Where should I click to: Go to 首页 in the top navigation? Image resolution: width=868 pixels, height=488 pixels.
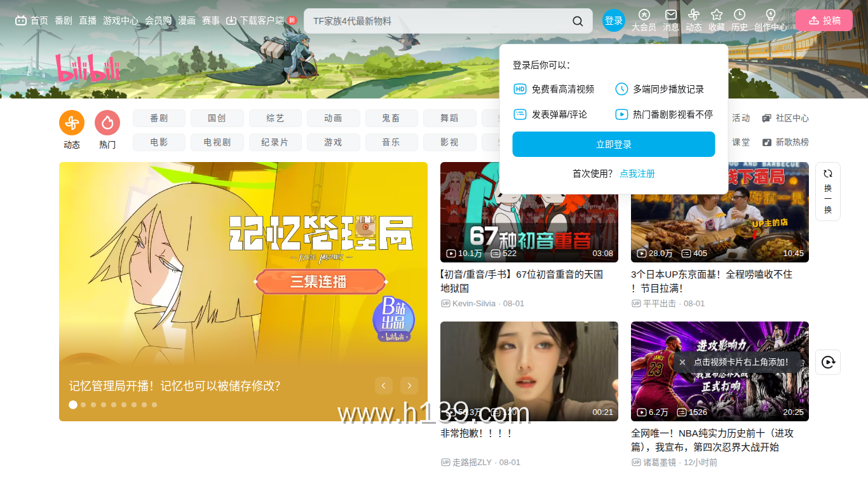pos(32,20)
